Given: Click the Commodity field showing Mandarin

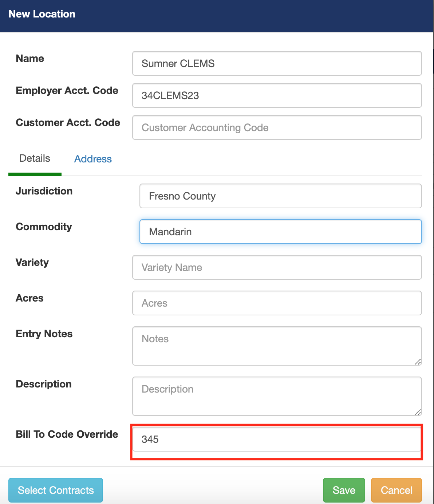Looking at the screenshot, I should pyautogui.click(x=280, y=232).
